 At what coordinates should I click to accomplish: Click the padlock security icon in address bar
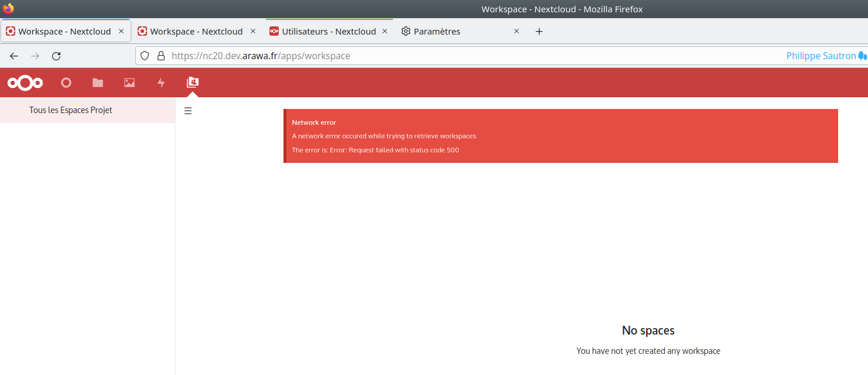161,56
